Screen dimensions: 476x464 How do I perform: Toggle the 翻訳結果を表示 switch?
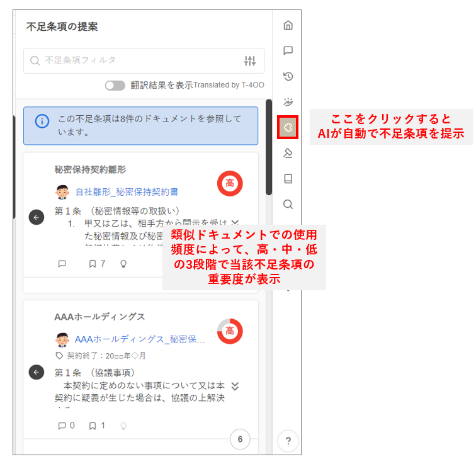[115, 86]
